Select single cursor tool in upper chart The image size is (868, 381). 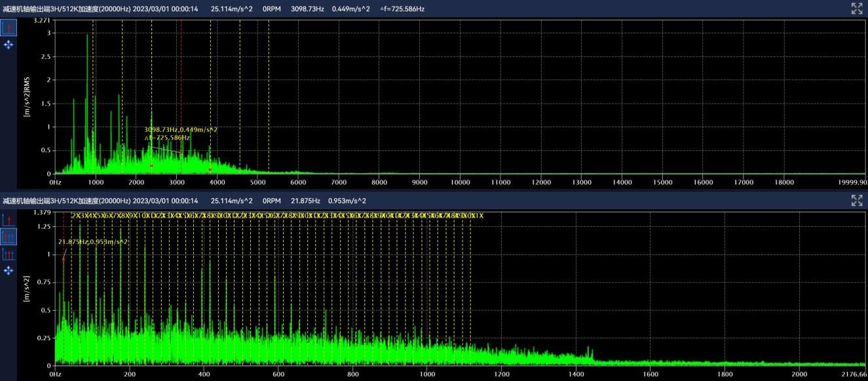tap(9, 28)
